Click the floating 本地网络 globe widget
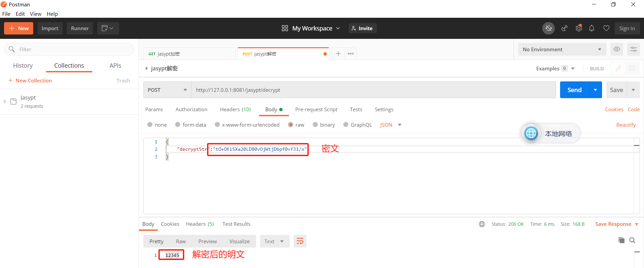Screen dimensions: 644x268 click(531, 133)
